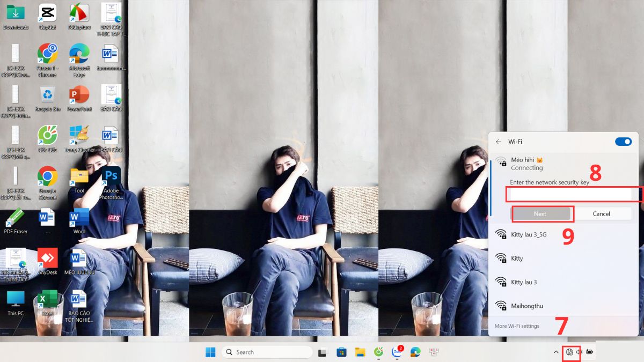Click the Next button
Image resolution: width=644 pixels, height=362 pixels.
pos(540,213)
